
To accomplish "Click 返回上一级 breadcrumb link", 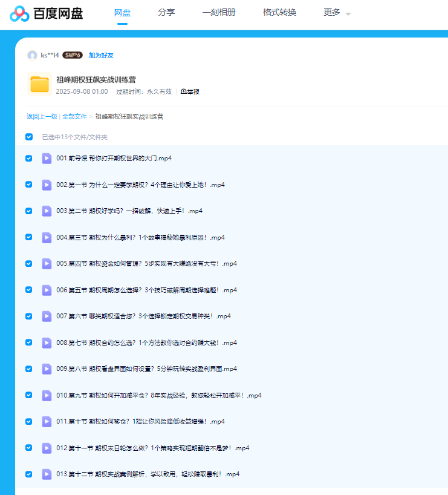I will point(42,116).
